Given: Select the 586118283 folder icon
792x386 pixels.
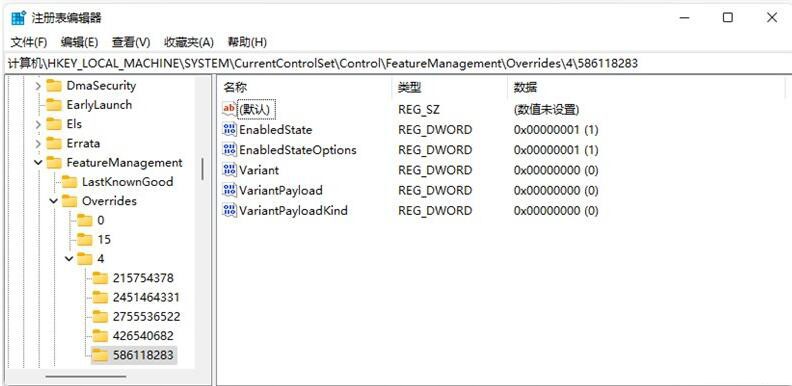Looking at the screenshot, I should tap(101, 355).
